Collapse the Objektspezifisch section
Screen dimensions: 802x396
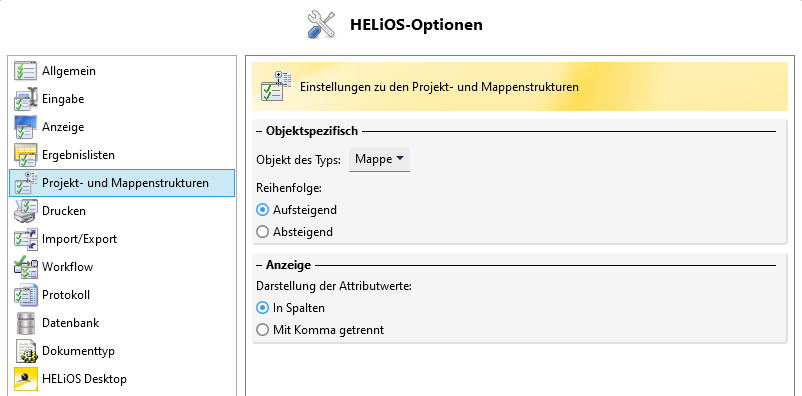coord(259,131)
